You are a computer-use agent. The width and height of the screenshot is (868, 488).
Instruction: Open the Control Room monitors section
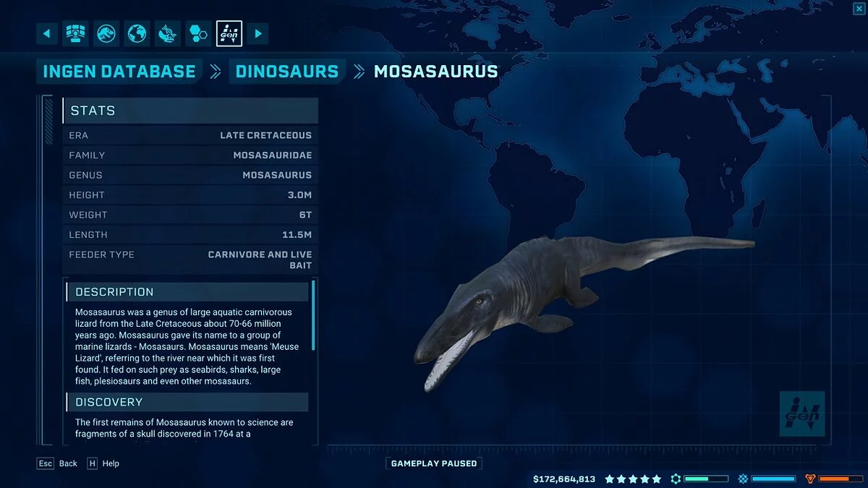(75, 33)
